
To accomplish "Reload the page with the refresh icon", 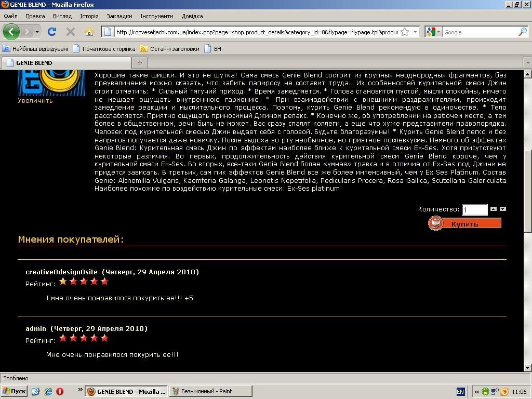I will pyautogui.click(x=52, y=32).
